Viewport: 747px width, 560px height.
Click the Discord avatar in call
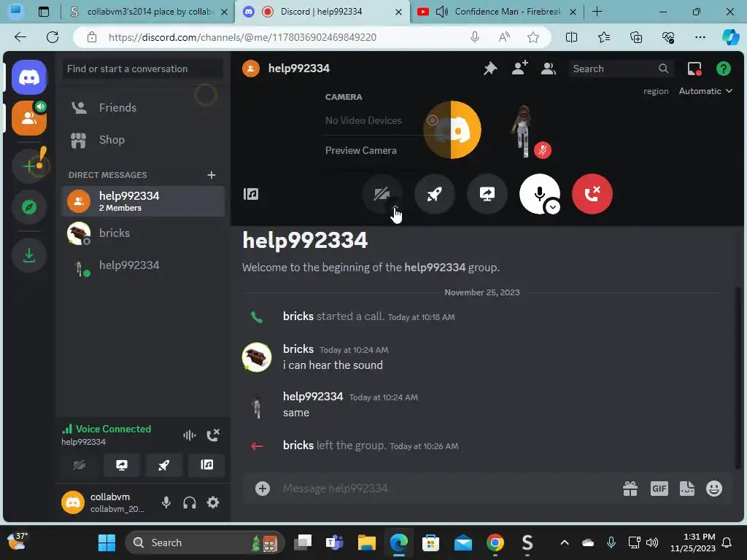[452, 130]
